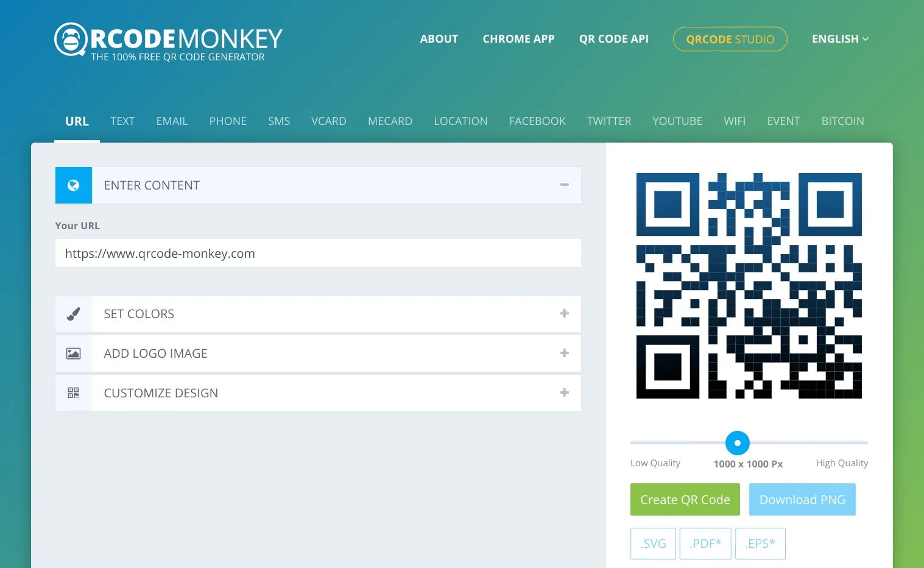The height and width of the screenshot is (568, 924).
Task: Download the QR code as .SVG
Action: (x=653, y=544)
